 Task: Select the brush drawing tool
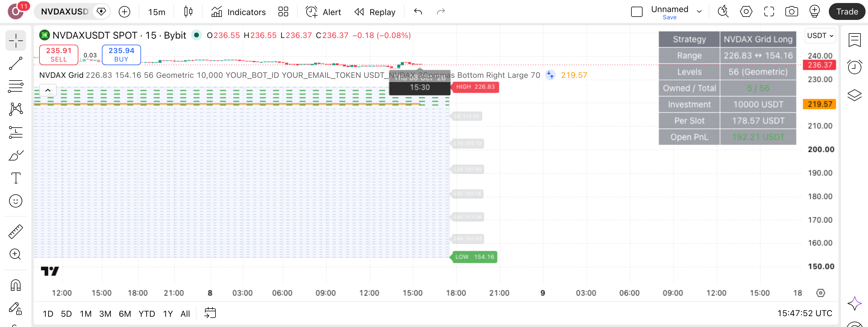[15, 155]
